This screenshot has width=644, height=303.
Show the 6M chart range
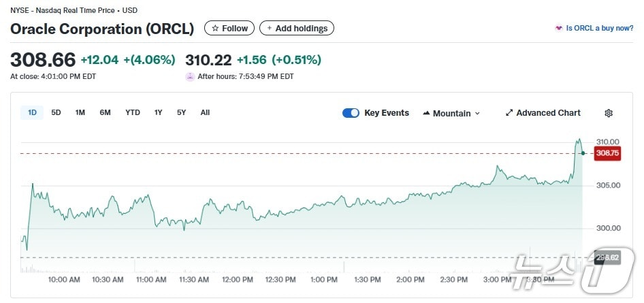(105, 112)
